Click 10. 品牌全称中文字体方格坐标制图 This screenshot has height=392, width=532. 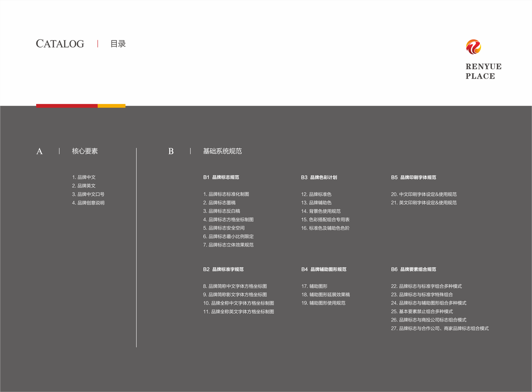[x=239, y=303]
